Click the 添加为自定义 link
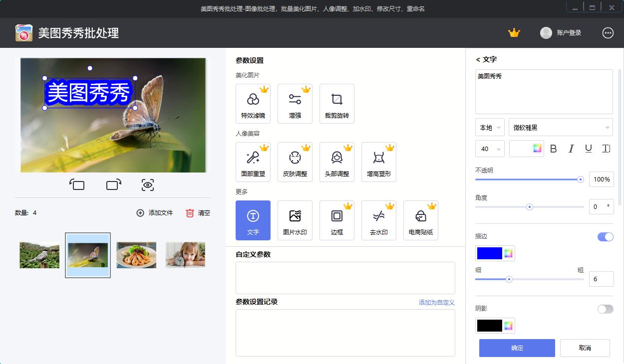The width and height of the screenshot is (624, 364). coord(437,303)
